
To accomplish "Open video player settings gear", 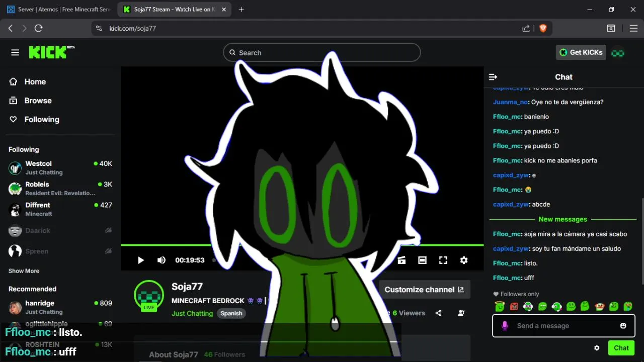I will click(464, 260).
